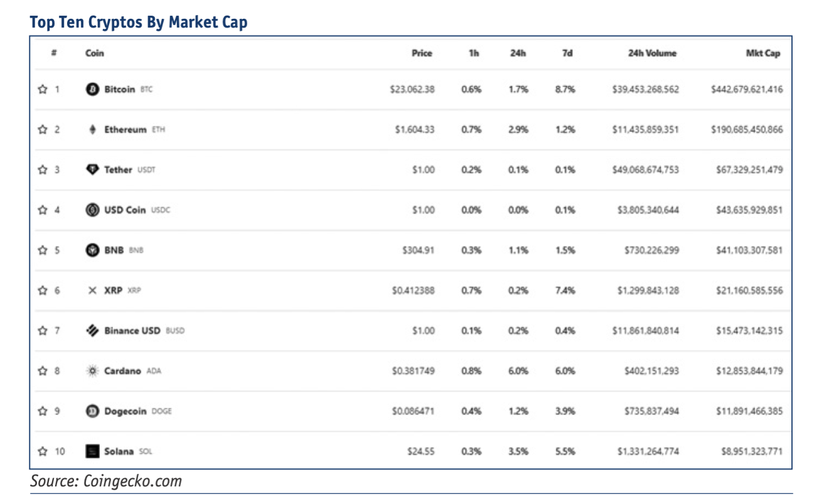Star the USD Coin row

tap(43, 210)
